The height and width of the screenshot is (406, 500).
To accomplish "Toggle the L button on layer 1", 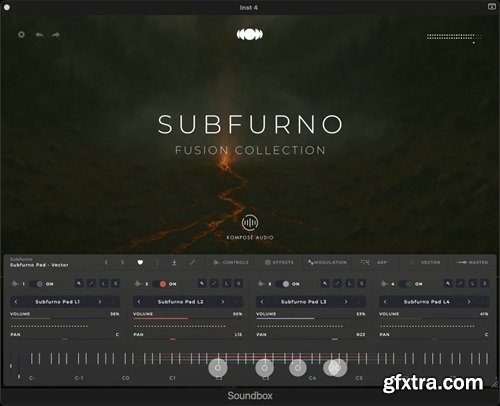I will (104, 284).
